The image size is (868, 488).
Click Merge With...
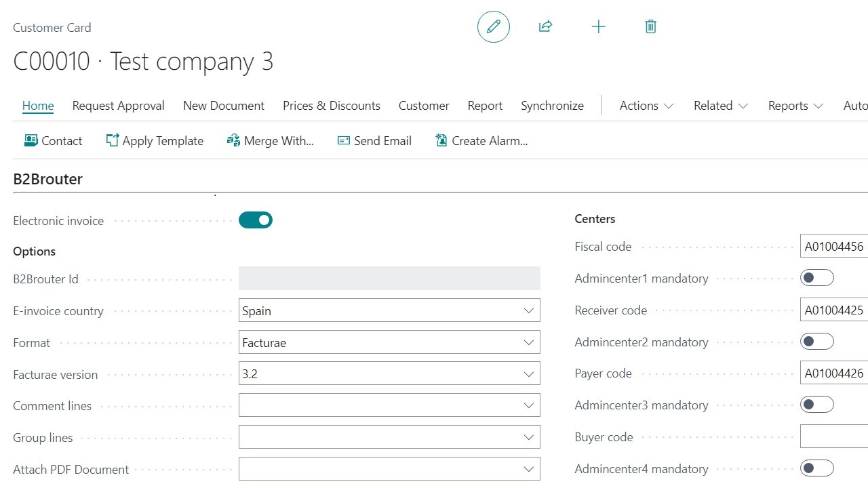click(270, 141)
